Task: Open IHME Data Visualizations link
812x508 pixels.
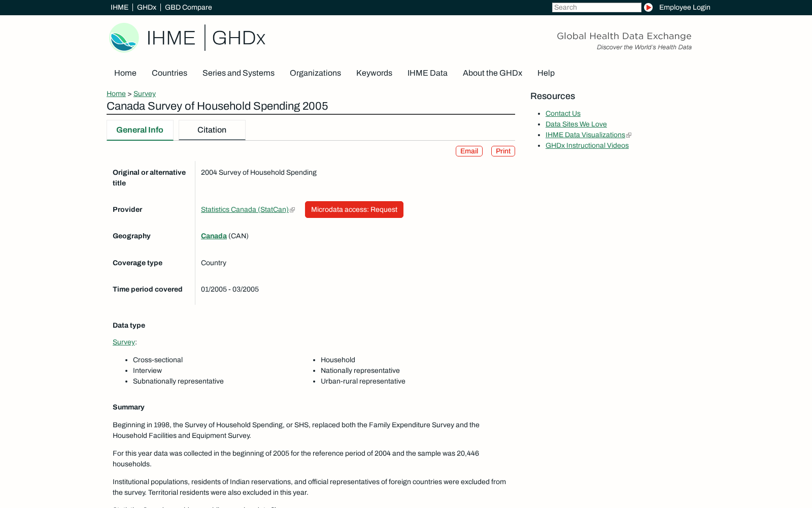Action: [x=585, y=135]
